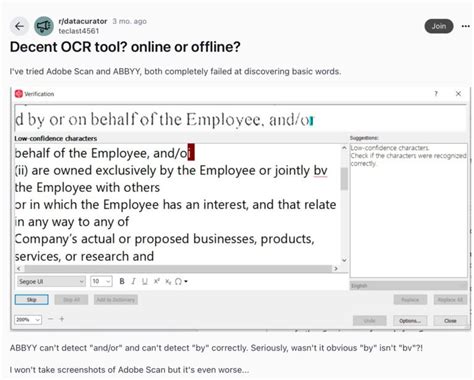
Task: Click the line "the Employee with others"
Action: coord(87,188)
